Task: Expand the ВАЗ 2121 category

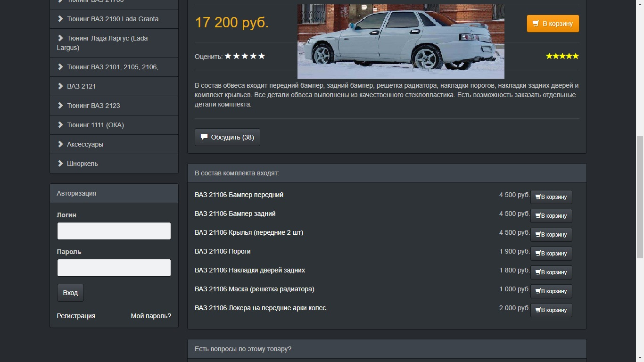Action: 114,86
